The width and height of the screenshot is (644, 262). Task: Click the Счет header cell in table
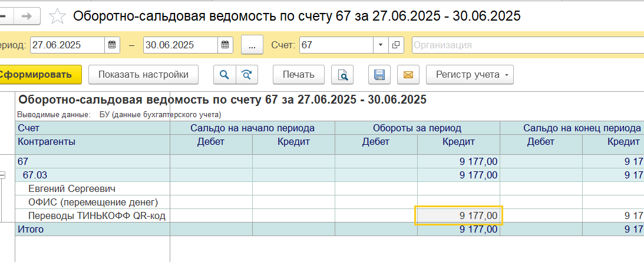tap(93, 128)
